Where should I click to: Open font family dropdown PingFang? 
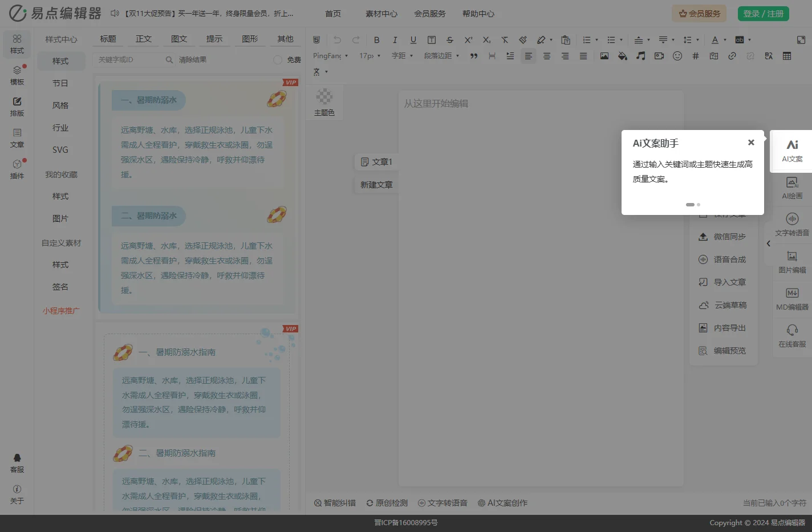(330, 56)
